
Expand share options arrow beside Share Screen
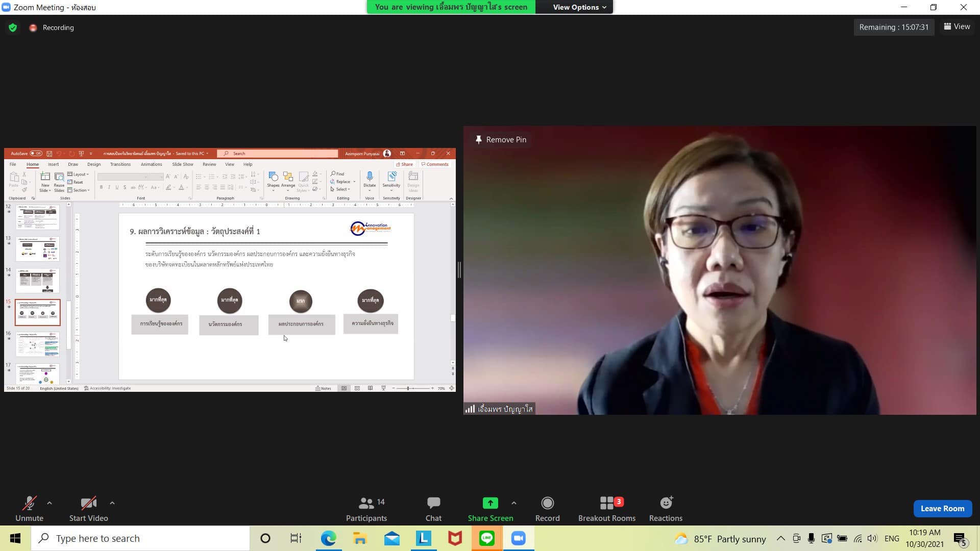click(514, 503)
